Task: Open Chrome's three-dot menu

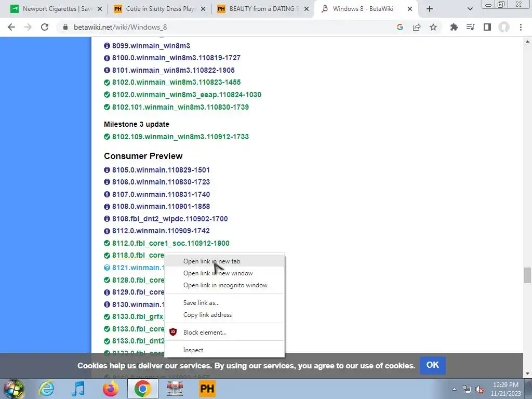Action: [x=521, y=27]
